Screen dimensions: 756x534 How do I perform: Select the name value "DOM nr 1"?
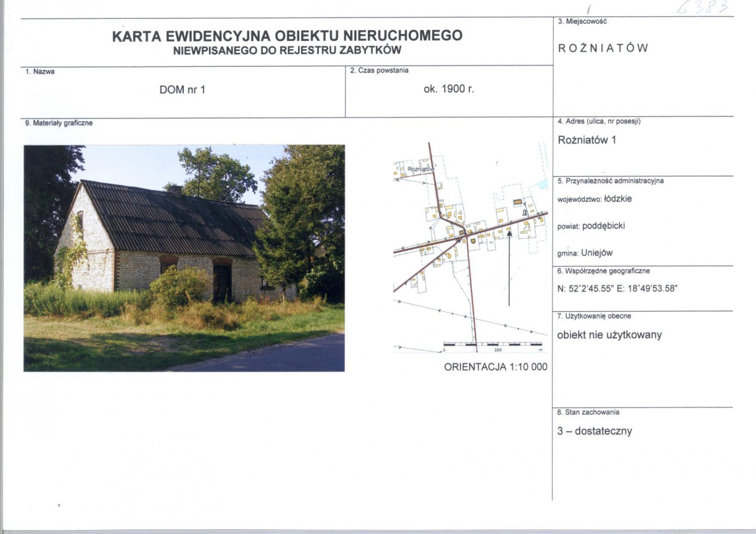[x=183, y=90]
